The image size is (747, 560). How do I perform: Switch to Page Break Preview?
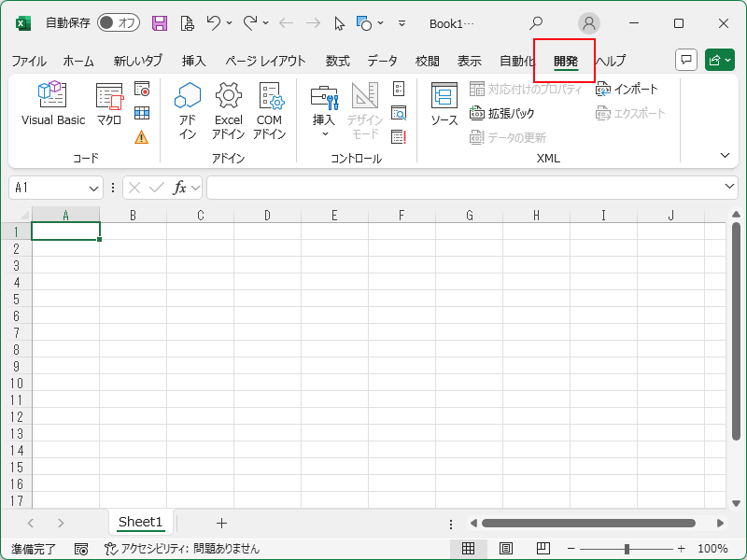pos(543,549)
